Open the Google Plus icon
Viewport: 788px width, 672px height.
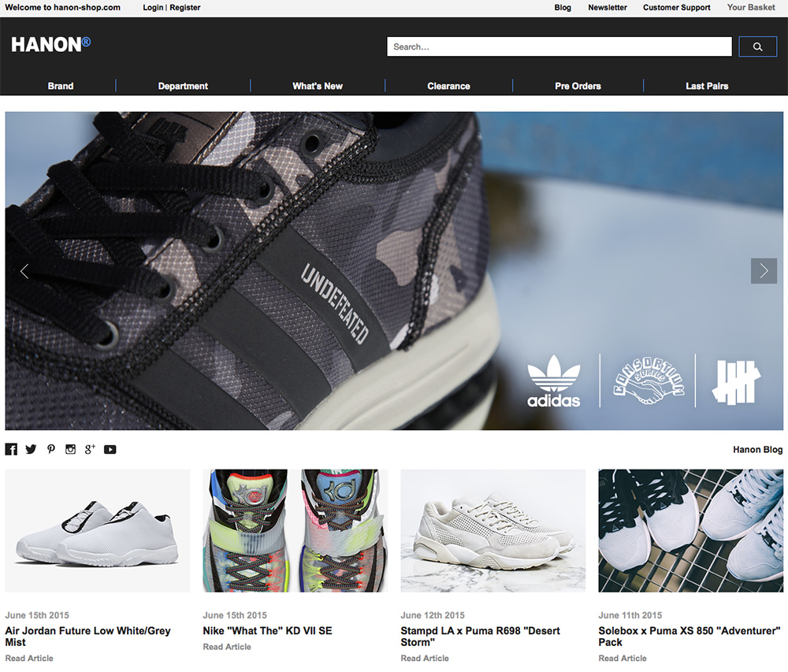(90, 449)
